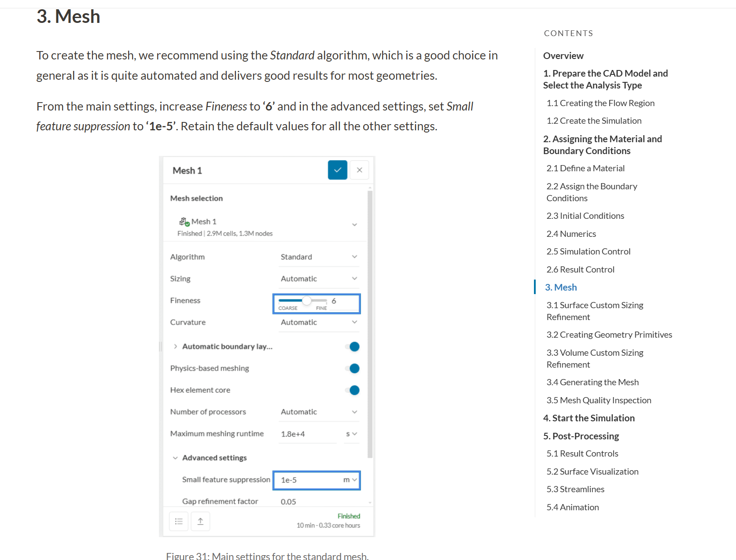Go to 3.4 Generating the Mesh
Image resolution: width=736 pixels, height=560 pixels.
[592, 382]
